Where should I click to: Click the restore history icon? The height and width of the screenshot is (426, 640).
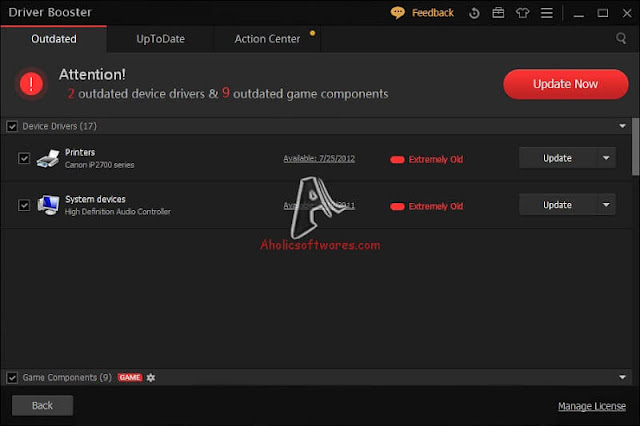(x=474, y=13)
